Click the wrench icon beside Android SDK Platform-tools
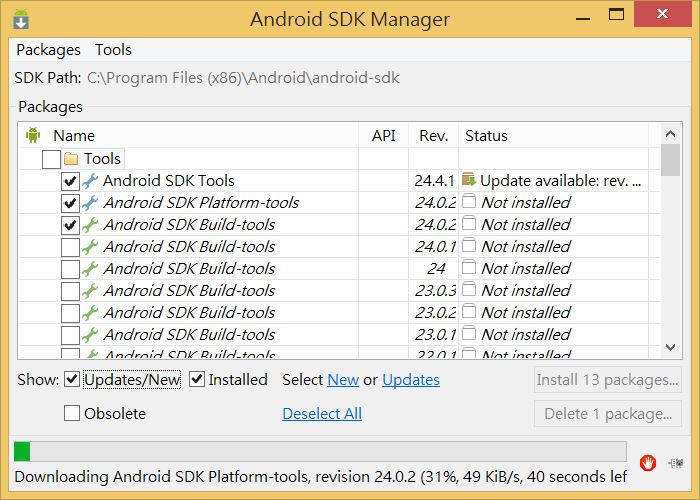This screenshot has height=500, width=700. [90, 203]
